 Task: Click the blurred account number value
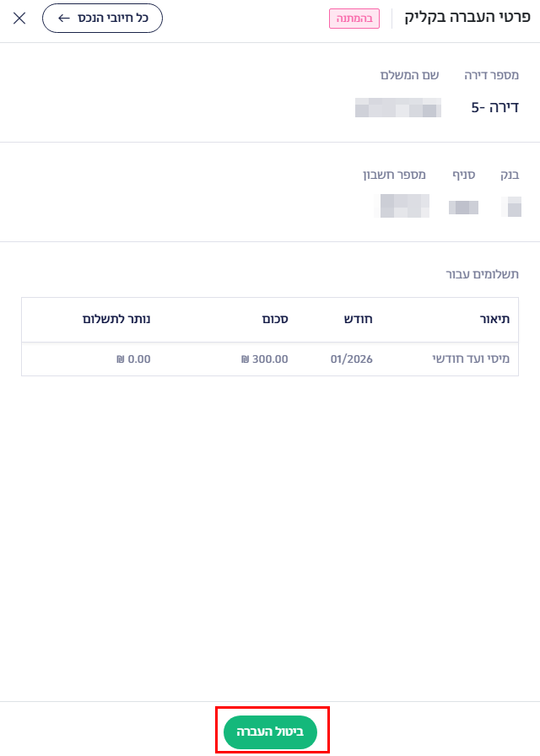click(402, 205)
